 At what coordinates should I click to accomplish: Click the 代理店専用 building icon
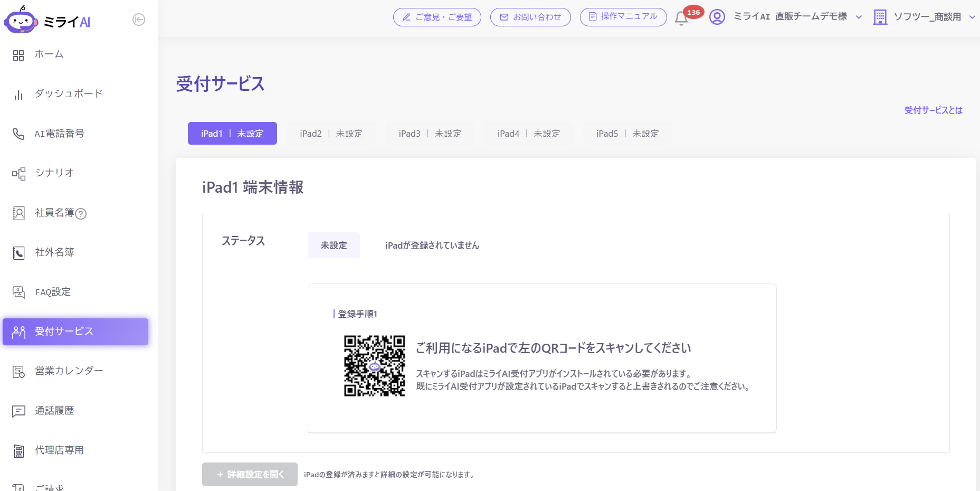pyautogui.click(x=18, y=451)
